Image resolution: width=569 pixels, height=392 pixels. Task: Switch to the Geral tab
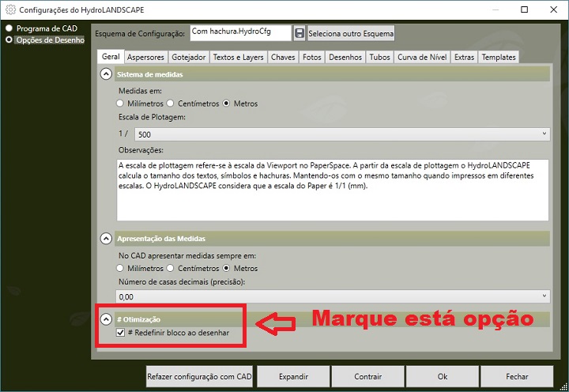click(111, 57)
